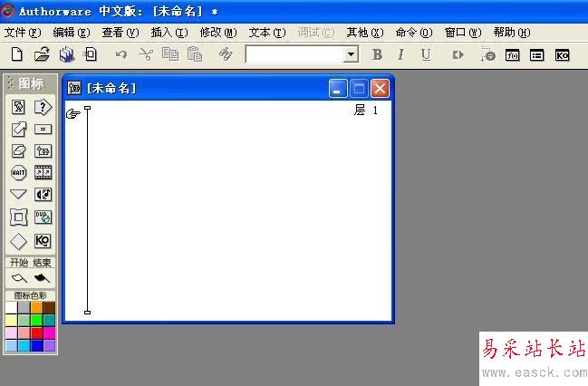The height and width of the screenshot is (386, 588).
Task: Open the 插入(I) menu
Action: point(169,33)
